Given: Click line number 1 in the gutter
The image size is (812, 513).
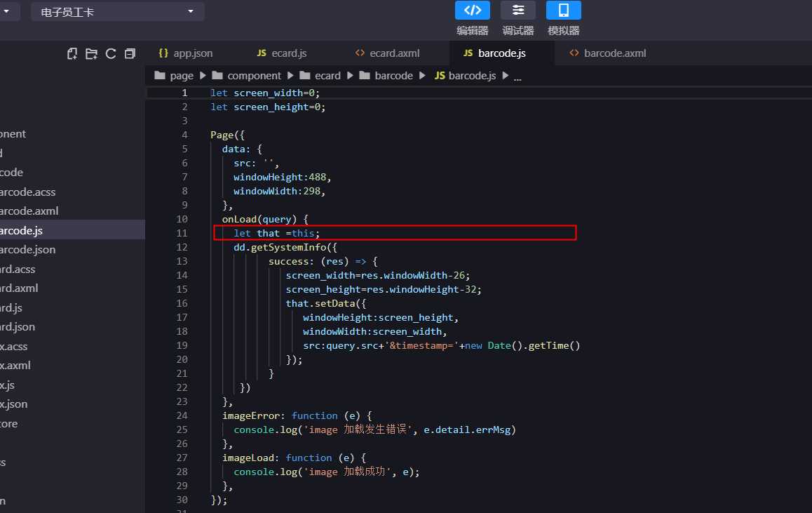Looking at the screenshot, I should [184, 93].
